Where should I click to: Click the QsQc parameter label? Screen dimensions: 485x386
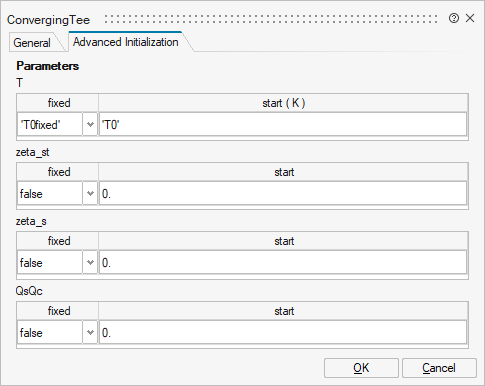[x=29, y=291]
